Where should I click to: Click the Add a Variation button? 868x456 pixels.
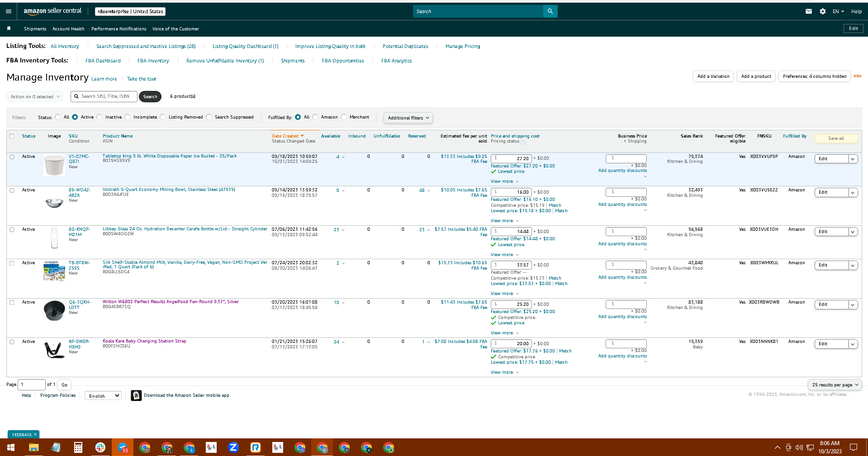point(713,76)
